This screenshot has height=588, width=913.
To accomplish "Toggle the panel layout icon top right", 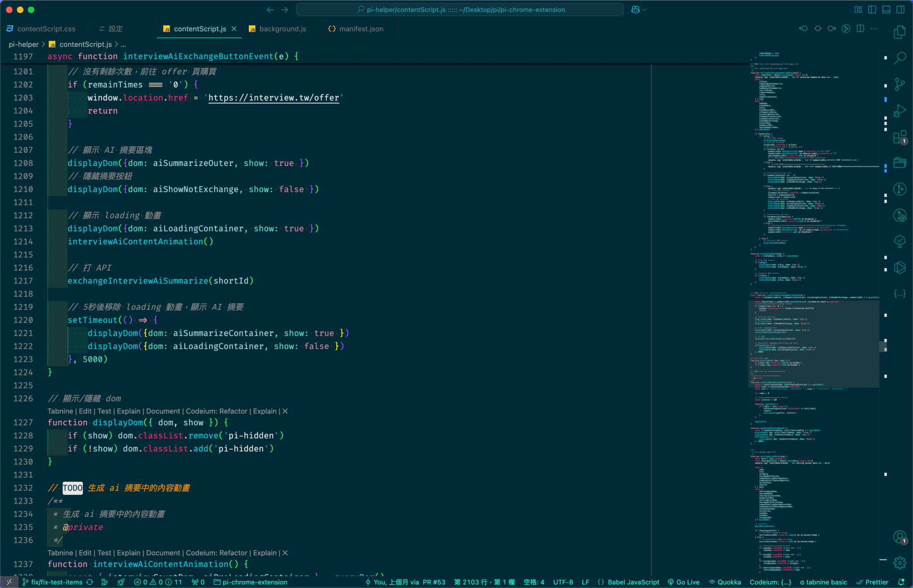I will coord(886,9).
